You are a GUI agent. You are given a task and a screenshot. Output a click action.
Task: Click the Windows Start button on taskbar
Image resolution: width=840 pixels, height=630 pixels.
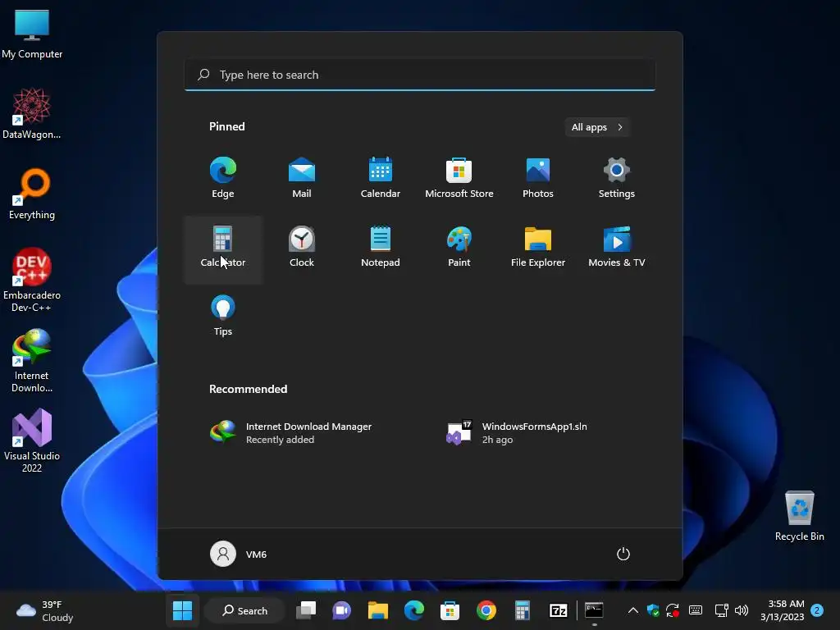(x=182, y=610)
